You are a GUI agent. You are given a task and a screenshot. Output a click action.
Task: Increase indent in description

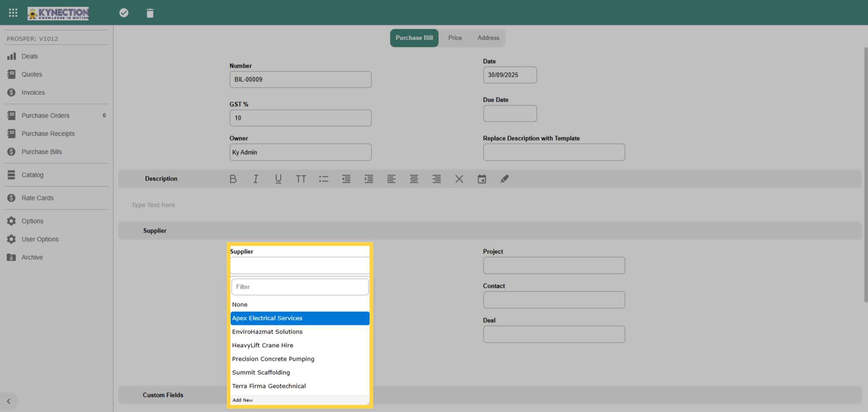point(369,179)
